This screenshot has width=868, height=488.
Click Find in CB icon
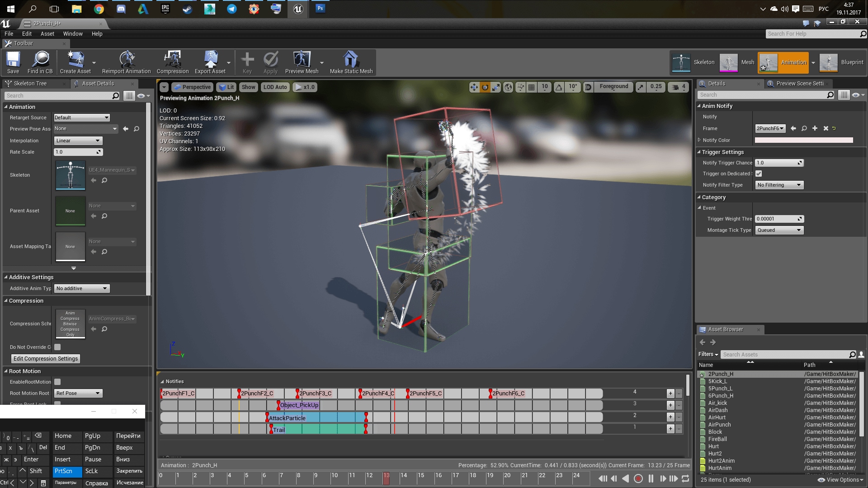pyautogui.click(x=40, y=62)
